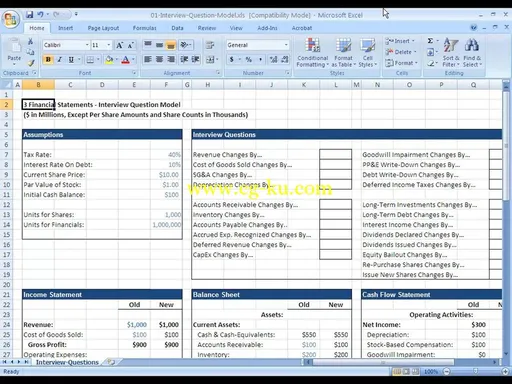The width and height of the screenshot is (512, 384).
Task: Switch to the Data tab
Action: 177,28
